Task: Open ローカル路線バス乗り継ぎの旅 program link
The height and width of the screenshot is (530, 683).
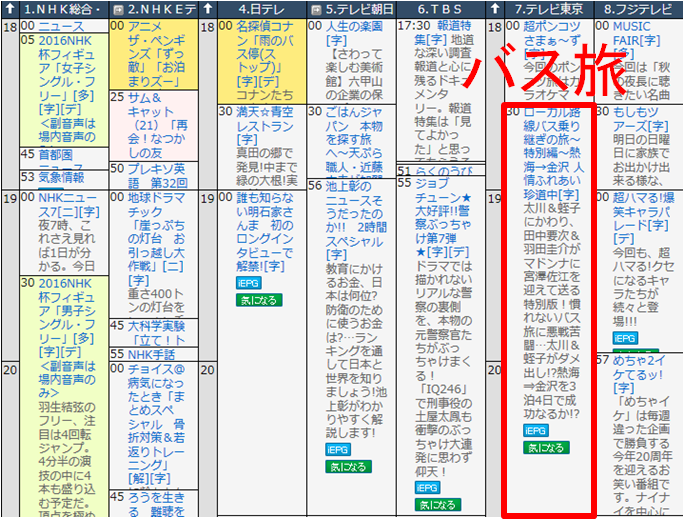Action: [553, 153]
